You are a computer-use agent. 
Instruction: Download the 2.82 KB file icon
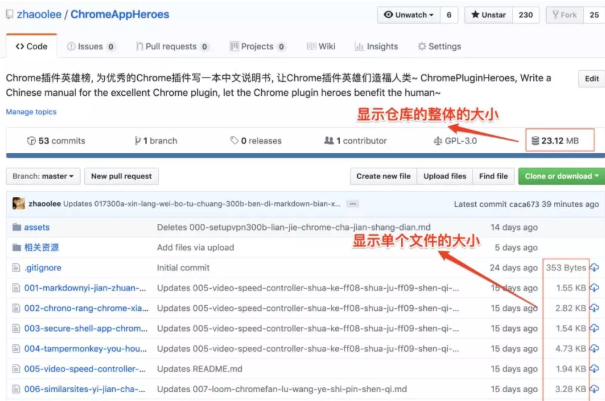click(595, 308)
